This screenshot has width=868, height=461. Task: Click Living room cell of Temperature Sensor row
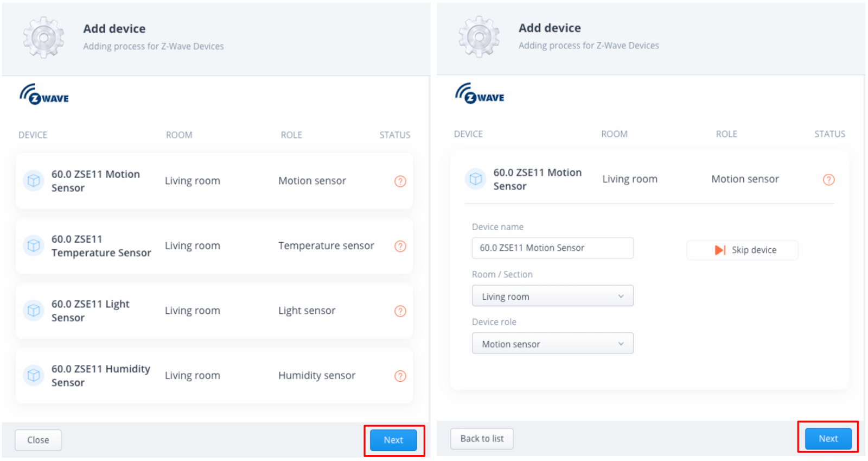point(193,245)
